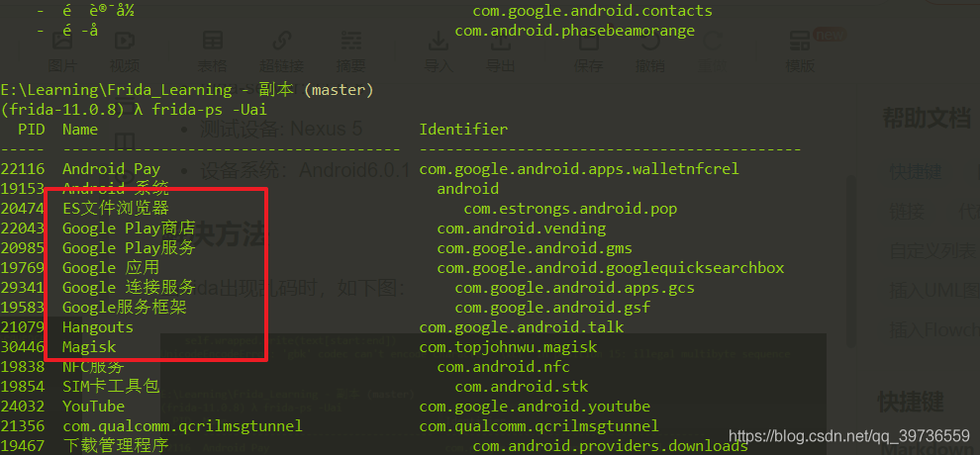This screenshot has height=455, width=980.
Task: Select com.android.providers.downloads identifier
Action: [x=610, y=446]
